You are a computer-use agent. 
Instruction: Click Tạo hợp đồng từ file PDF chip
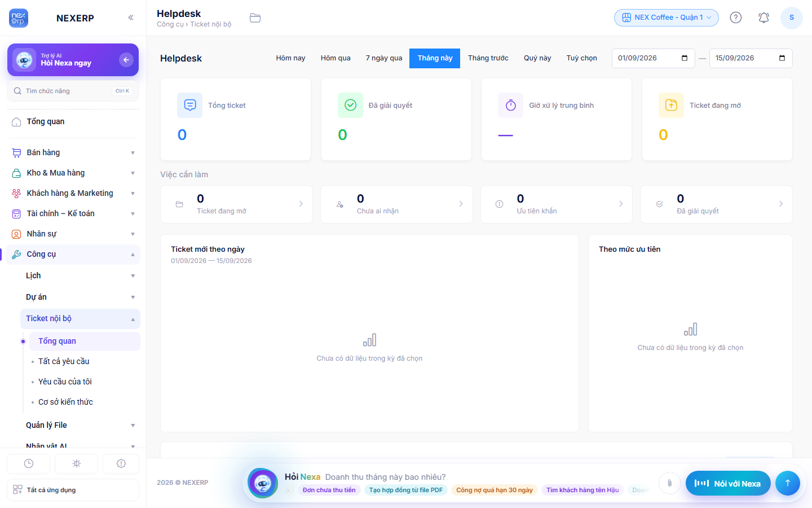click(x=406, y=490)
